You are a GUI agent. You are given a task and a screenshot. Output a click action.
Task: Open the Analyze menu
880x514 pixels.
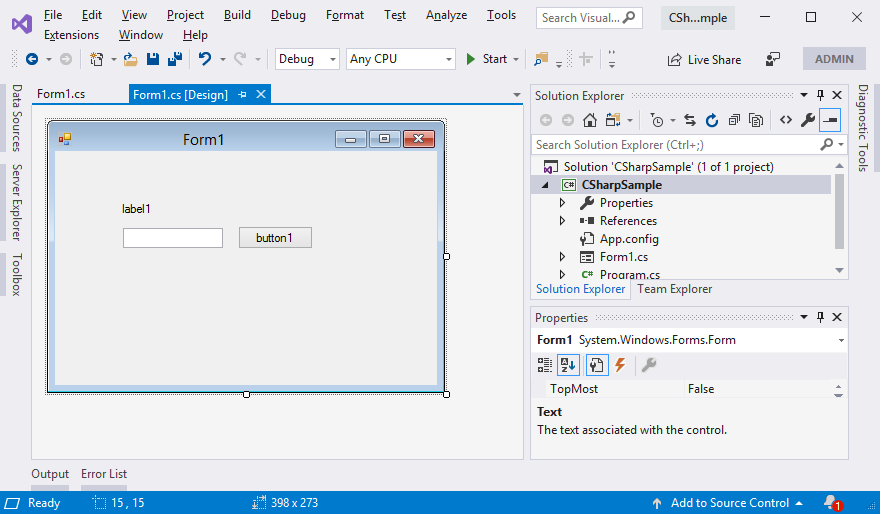click(x=446, y=15)
